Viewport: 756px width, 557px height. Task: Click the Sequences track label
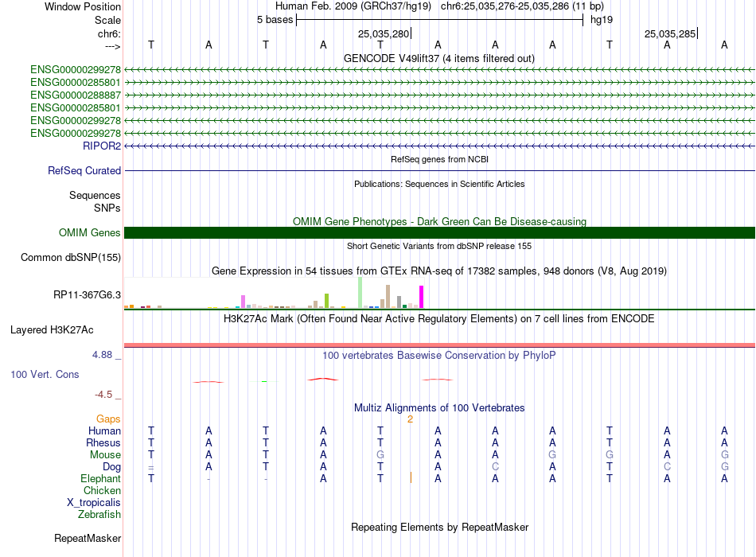point(95,195)
